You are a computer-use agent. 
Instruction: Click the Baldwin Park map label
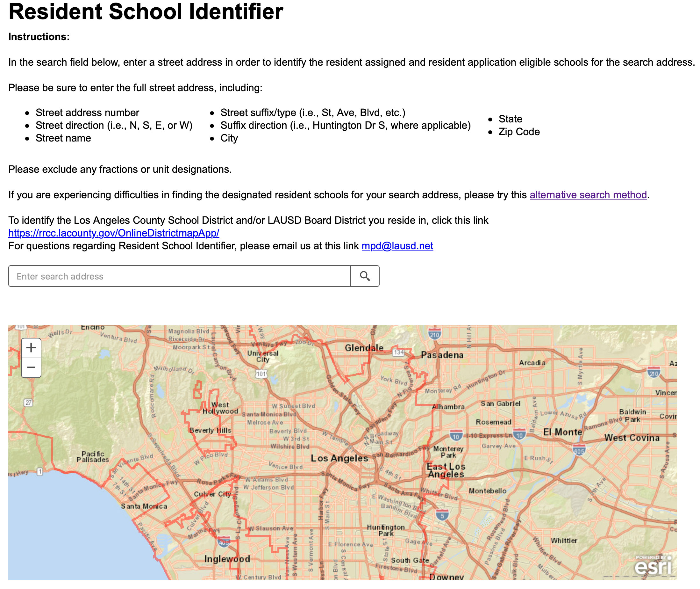tap(632, 416)
